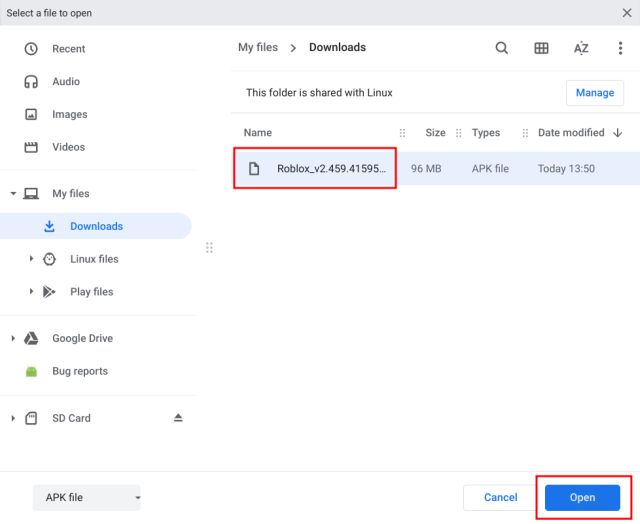Open Bug reports in sidebar
This screenshot has height=524, width=640.
[x=80, y=371]
